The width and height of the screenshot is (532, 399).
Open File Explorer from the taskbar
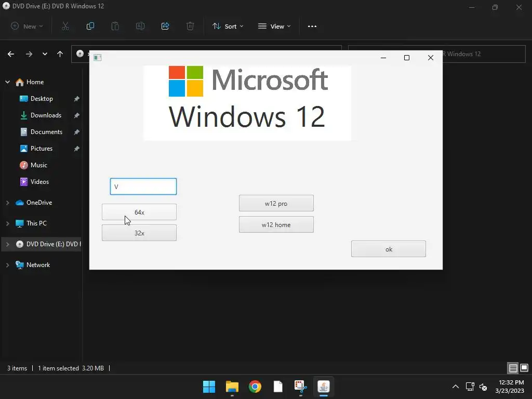coord(232,387)
